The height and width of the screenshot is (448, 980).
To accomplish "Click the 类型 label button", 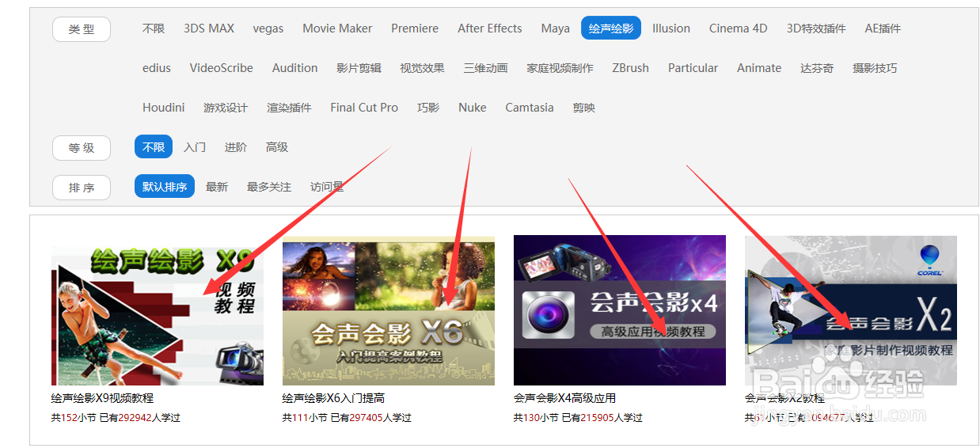I will (x=82, y=29).
